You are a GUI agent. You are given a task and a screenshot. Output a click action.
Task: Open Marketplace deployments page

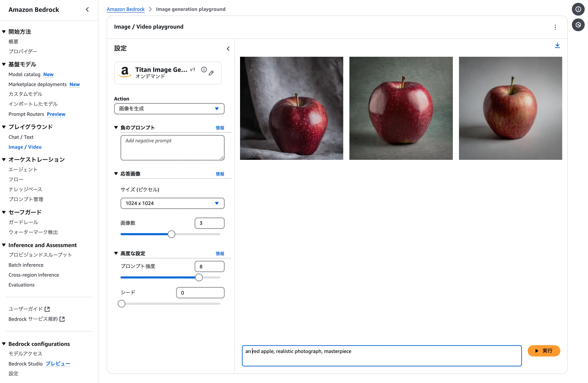[37, 84]
